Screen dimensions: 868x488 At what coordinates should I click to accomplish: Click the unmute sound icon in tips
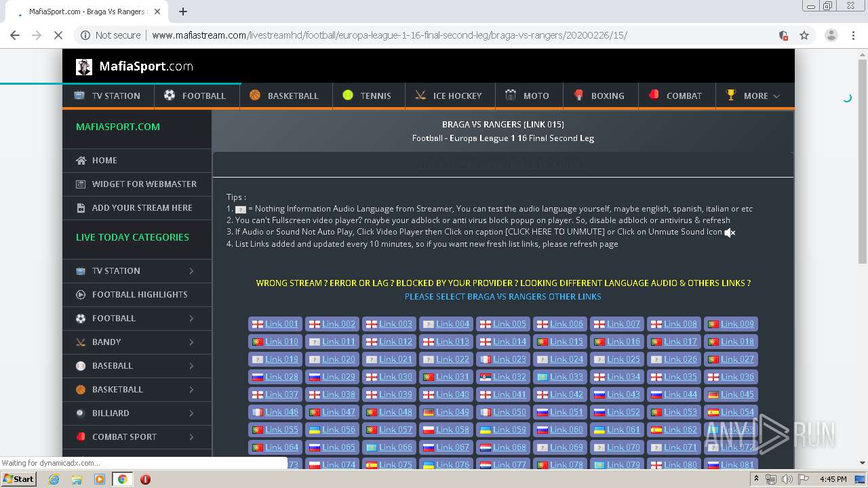click(x=730, y=232)
